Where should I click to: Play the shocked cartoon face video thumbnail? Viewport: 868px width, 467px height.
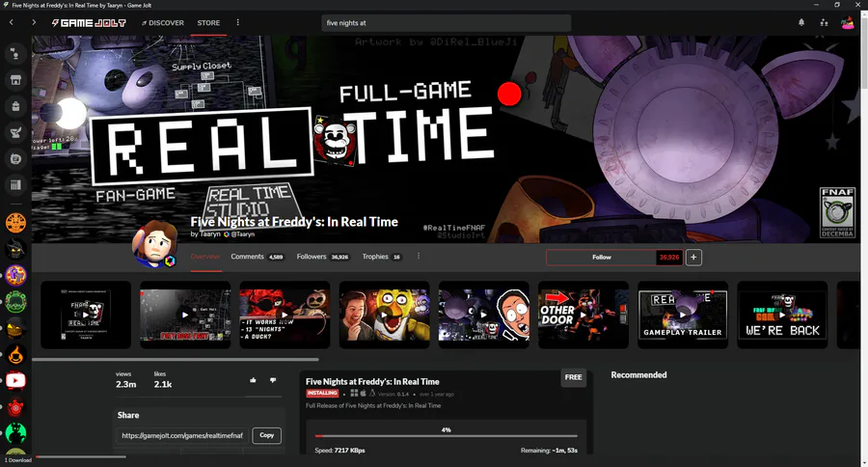(x=484, y=315)
